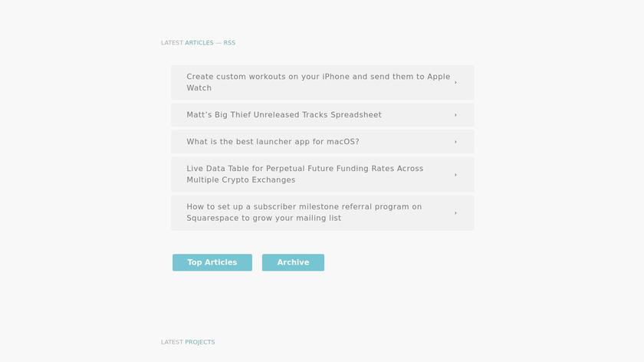Open Matt's Big Thief Unreleased Tracks Spreadsheet
This screenshot has height=362, width=644.
[284, 115]
